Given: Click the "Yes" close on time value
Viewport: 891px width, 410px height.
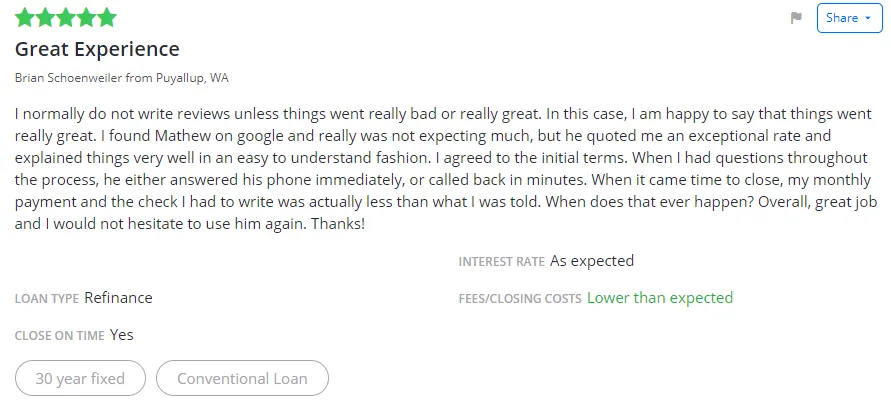Looking at the screenshot, I should (x=122, y=335).
